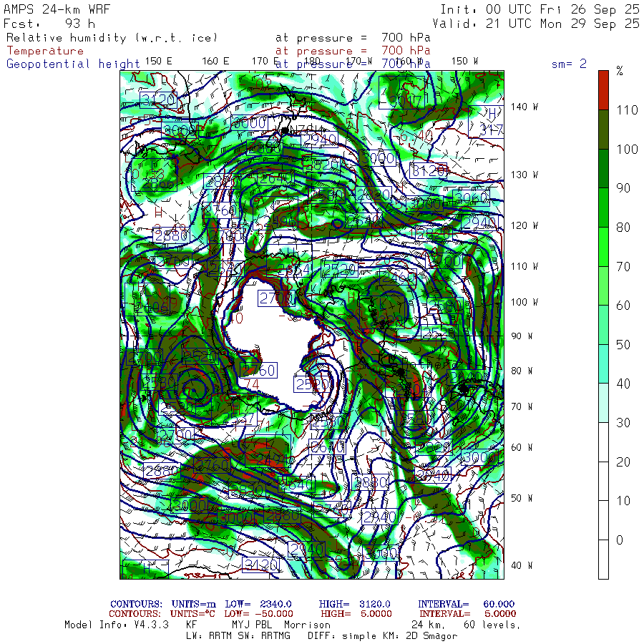Click the '80 W' longitude label

coord(522,371)
